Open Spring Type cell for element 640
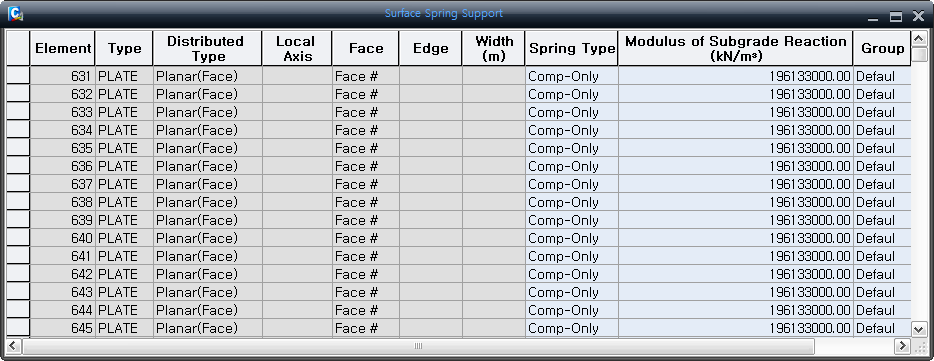The width and height of the screenshot is (934, 361). 572,238
